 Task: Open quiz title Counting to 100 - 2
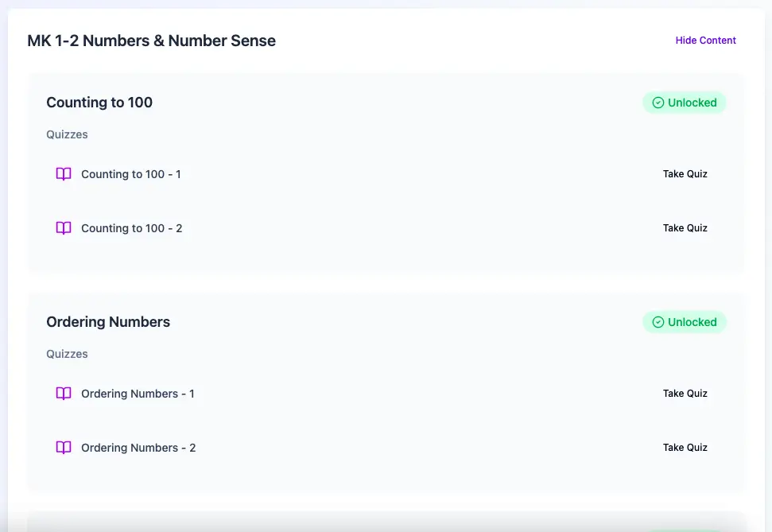point(131,228)
